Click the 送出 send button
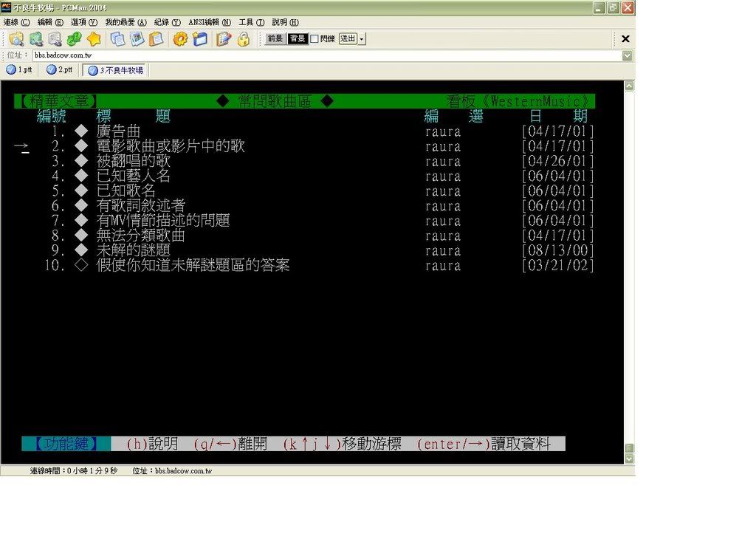 348,39
